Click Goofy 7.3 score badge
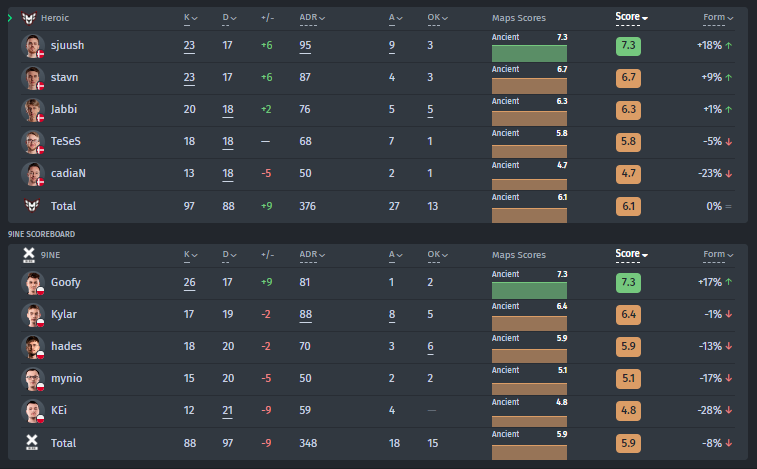The width and height of the screenshot is (757, 469). click(x=628, y=283)
